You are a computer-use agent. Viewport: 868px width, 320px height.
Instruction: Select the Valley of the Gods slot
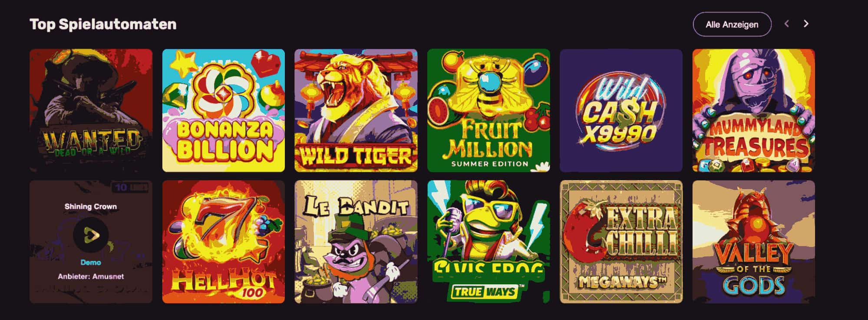754,242
